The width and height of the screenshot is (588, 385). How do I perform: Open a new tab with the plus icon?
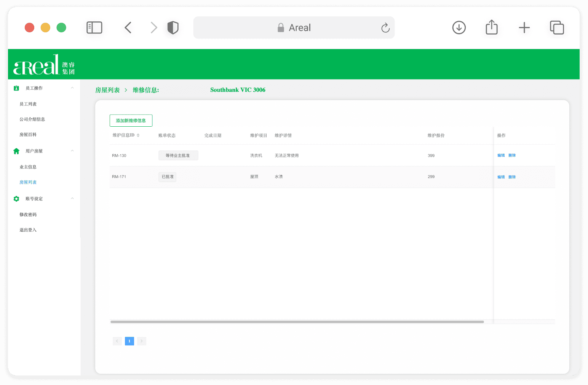coord(524,27)
